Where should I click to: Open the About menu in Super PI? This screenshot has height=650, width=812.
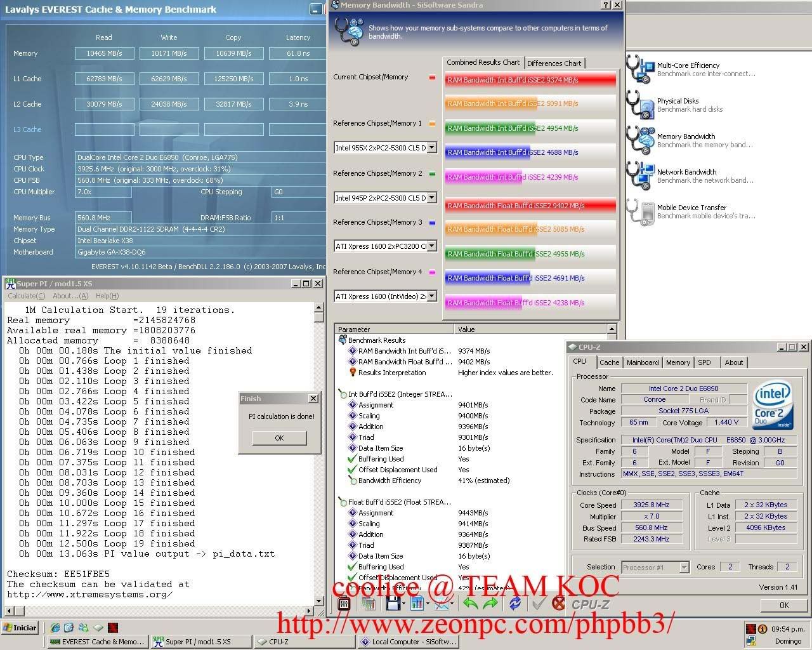(70, 296)
